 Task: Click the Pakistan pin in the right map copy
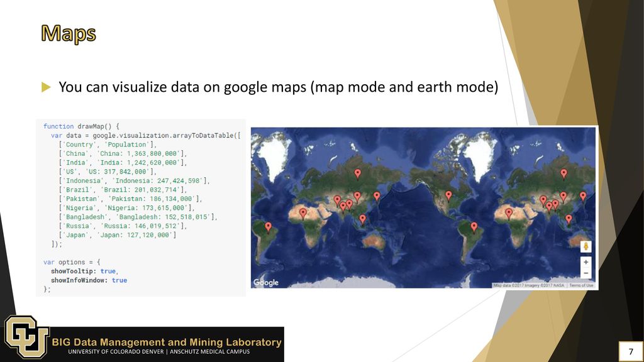pos(543,200)
